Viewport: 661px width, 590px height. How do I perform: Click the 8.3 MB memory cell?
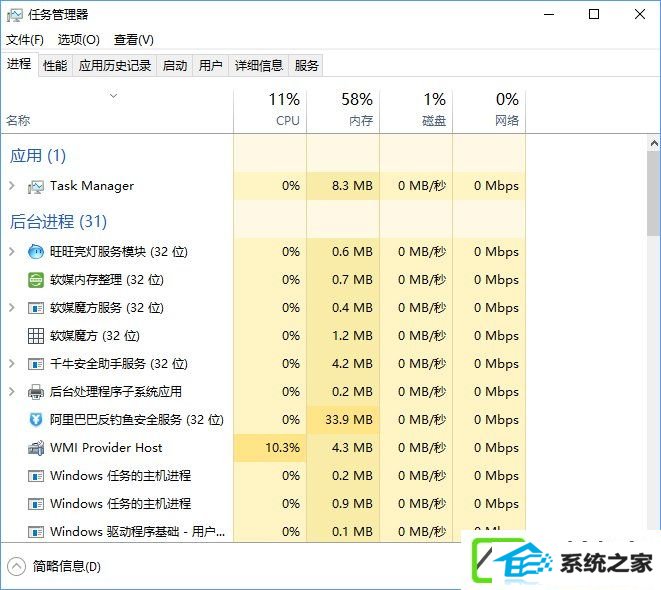pos(343,186)
